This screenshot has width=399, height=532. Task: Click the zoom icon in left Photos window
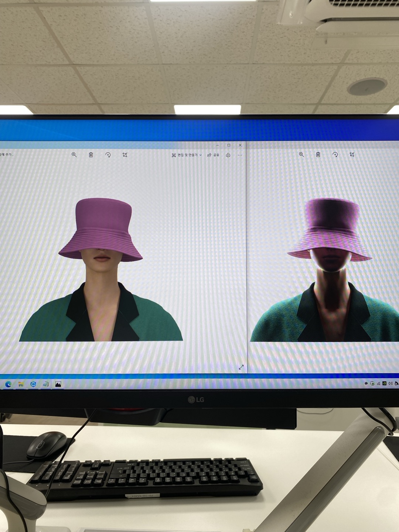pos(74,155)
